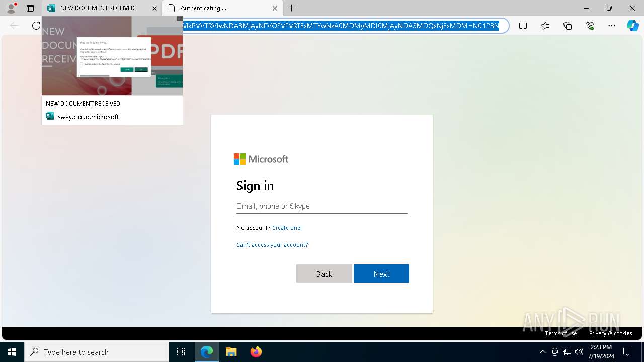Open the split screen icon
This screenshot has width=644, height=362.
click(x=523, y=26)
